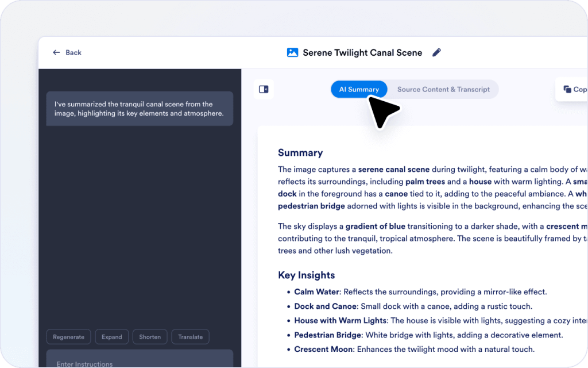Click the Translate button
The image size is (588, 368).
tap(191, 337)
